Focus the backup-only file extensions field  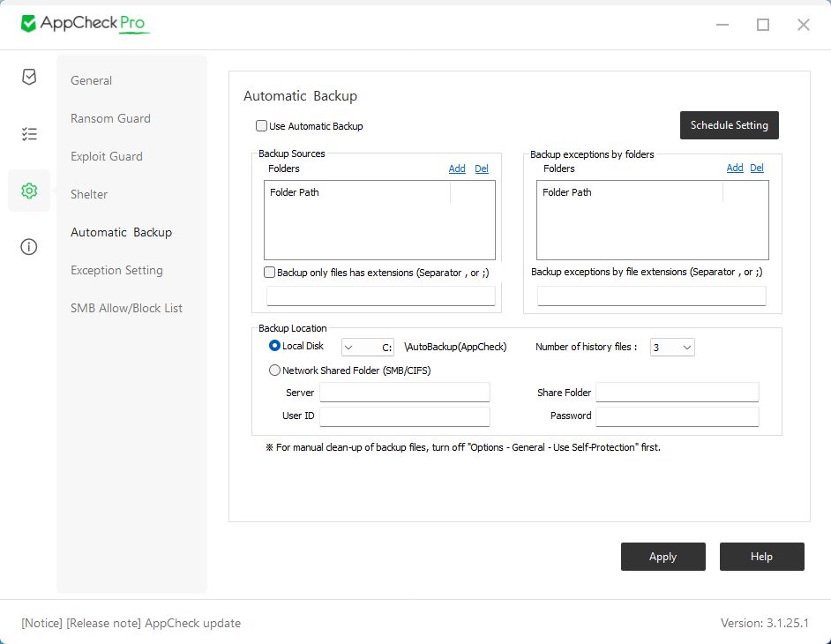pyautogui.click(x=380, y=296)
